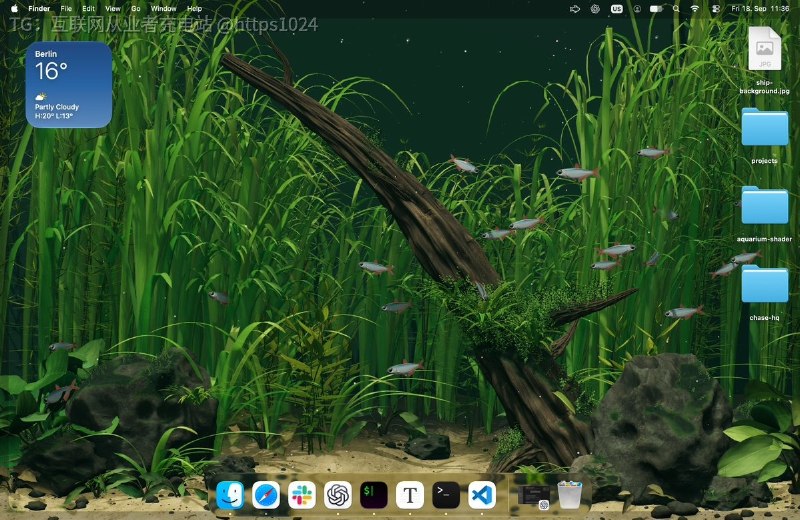Viewport: 800px width, 520px height.
Task: Open Control Center
Action: click(x=715, y=9)
